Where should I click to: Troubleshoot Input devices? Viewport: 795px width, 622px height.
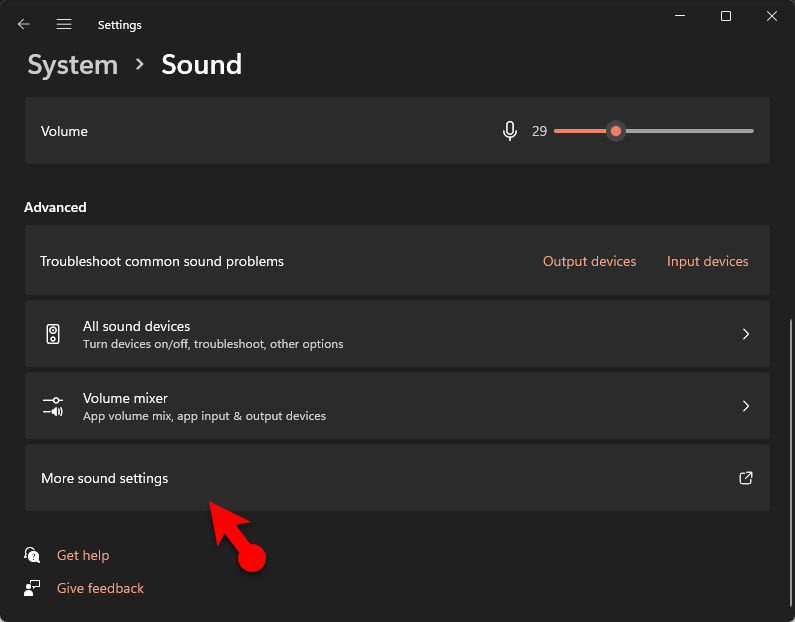point(707,261)
